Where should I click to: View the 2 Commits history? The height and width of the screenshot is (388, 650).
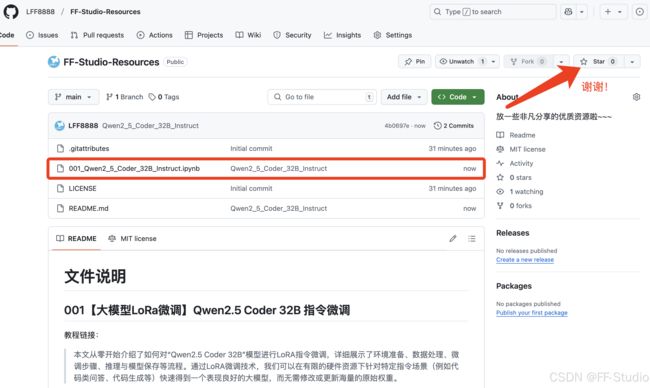tap(454, 125)
